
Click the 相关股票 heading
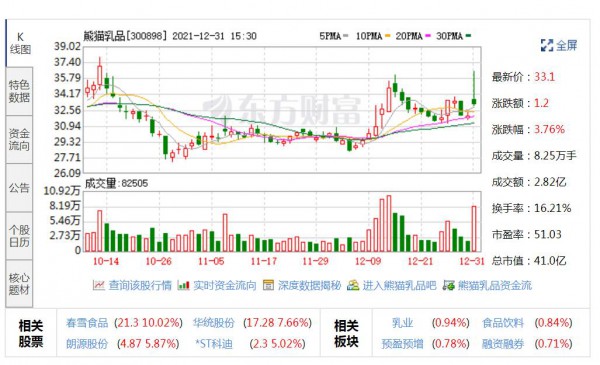pyautogui.click(x=31, y=333)
